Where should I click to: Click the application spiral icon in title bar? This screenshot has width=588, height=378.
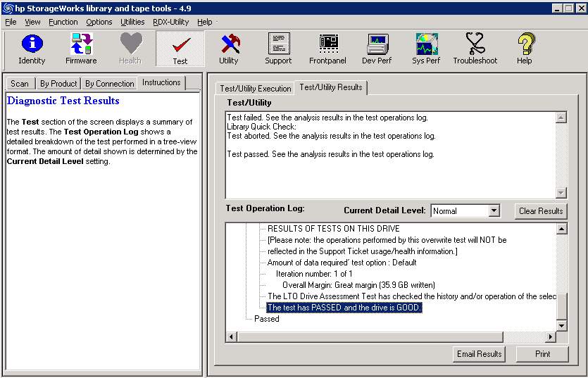point(8,8)
